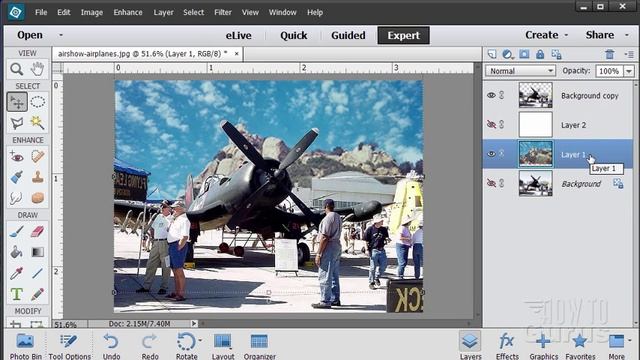Select the Gradient tool

click(37, 252)
